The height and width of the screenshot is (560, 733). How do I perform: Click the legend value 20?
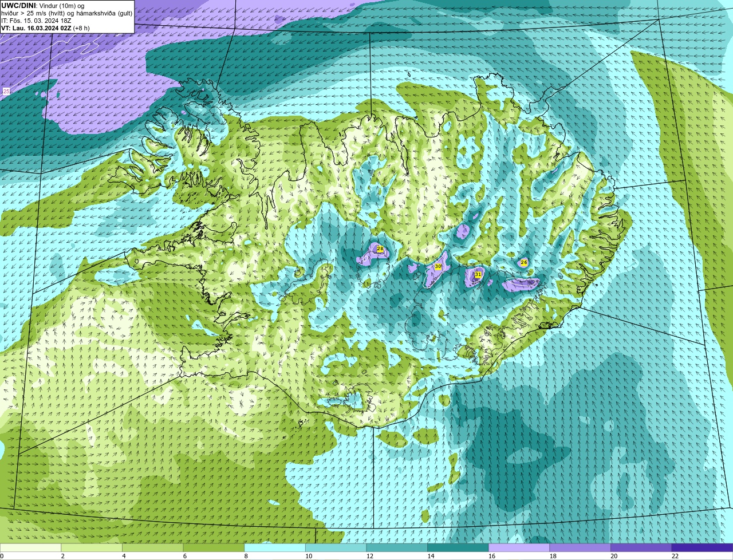[614, 556]
